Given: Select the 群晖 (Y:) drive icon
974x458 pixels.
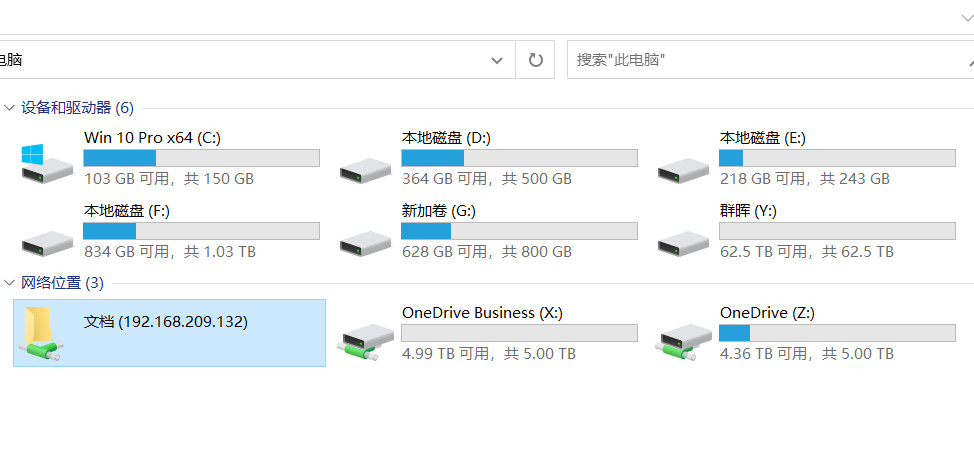Looking at the screenshot, I should (x=683, y=243).
